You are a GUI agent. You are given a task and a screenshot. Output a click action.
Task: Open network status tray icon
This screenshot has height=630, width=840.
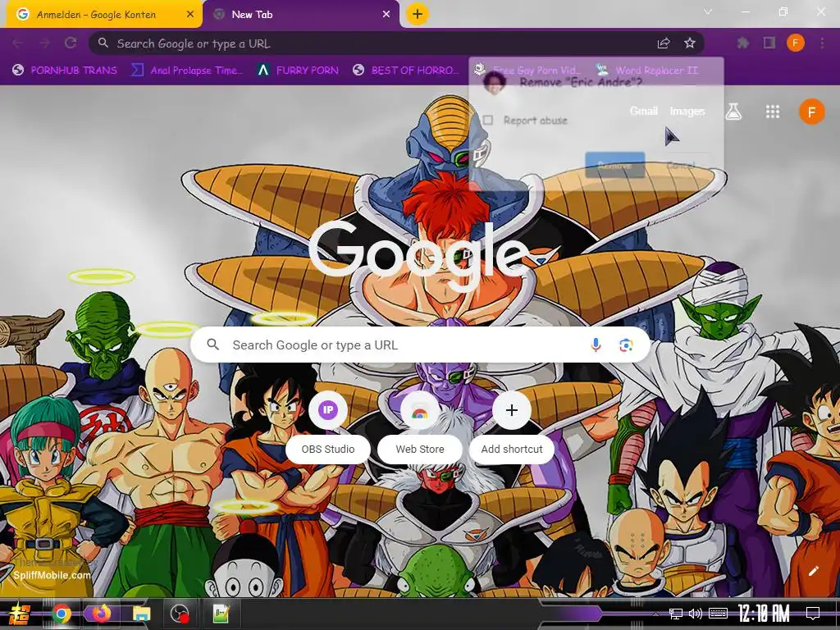pyautogui.click(x=676, y=614)
